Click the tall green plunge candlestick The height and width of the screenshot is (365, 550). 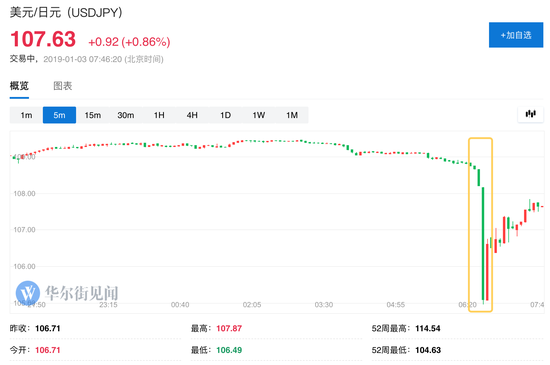point(483,243)
